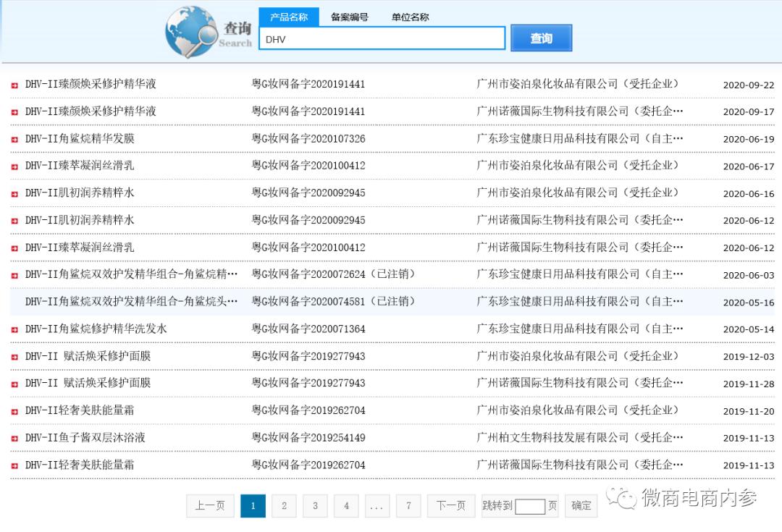The width and height of the screenshot is (782, 532).
Task: Go to next page with 下一页
Action: (450, 506)
